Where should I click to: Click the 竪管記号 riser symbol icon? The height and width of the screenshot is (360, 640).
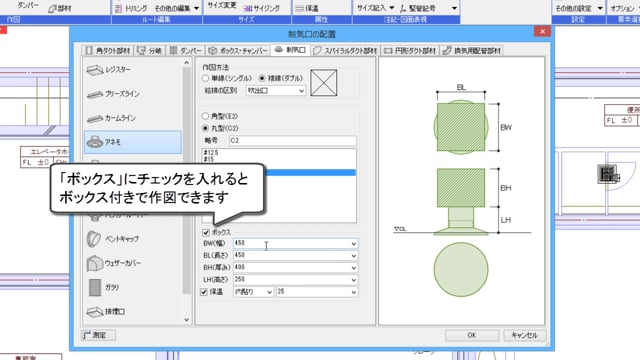(x=403, y=8)
